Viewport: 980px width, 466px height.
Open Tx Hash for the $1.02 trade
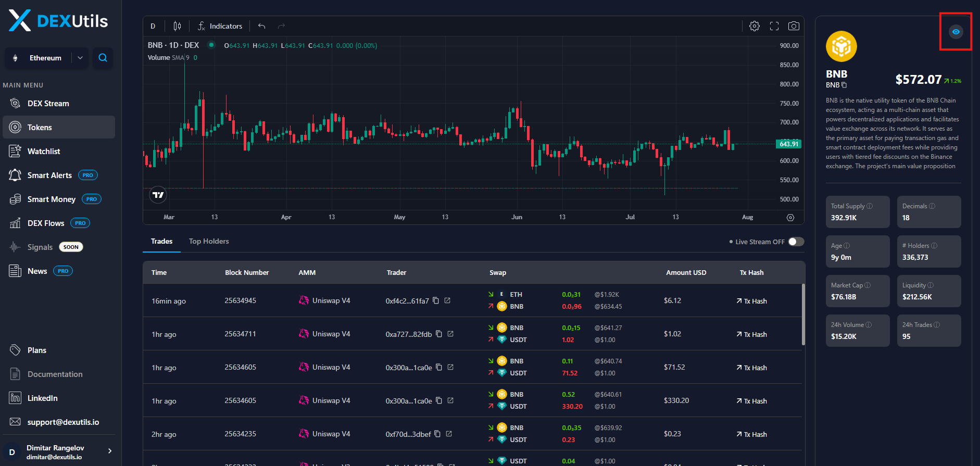(751, 334)
